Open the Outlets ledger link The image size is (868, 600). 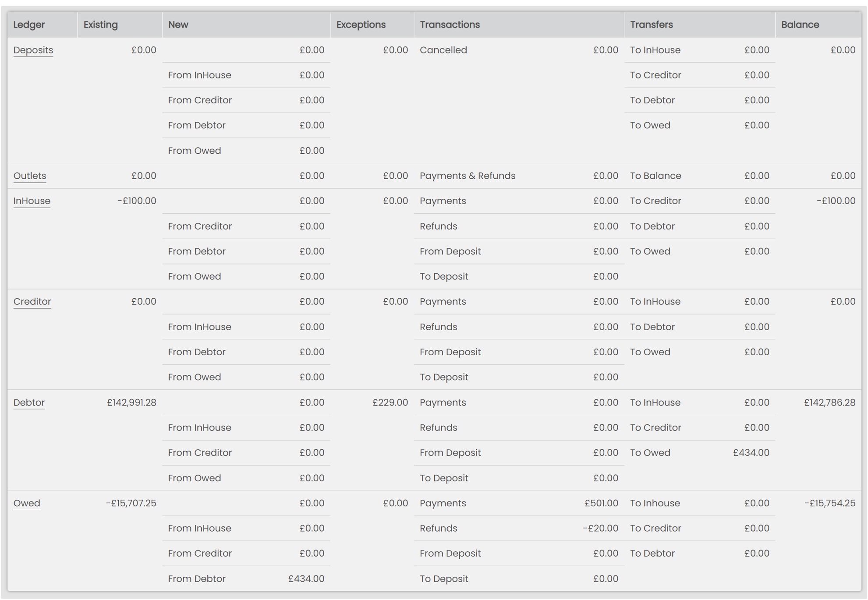tap(29, 176)
